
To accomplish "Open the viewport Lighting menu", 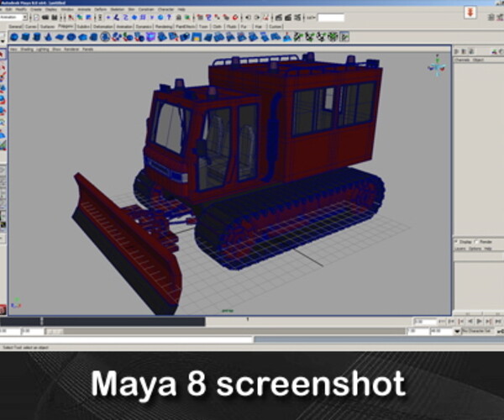I will tap(43, 50).
